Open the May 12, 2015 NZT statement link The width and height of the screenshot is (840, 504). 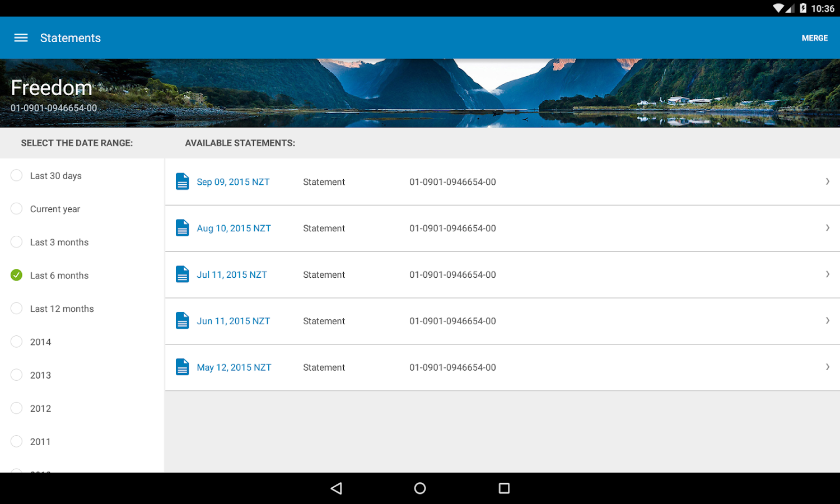point(234,368)
